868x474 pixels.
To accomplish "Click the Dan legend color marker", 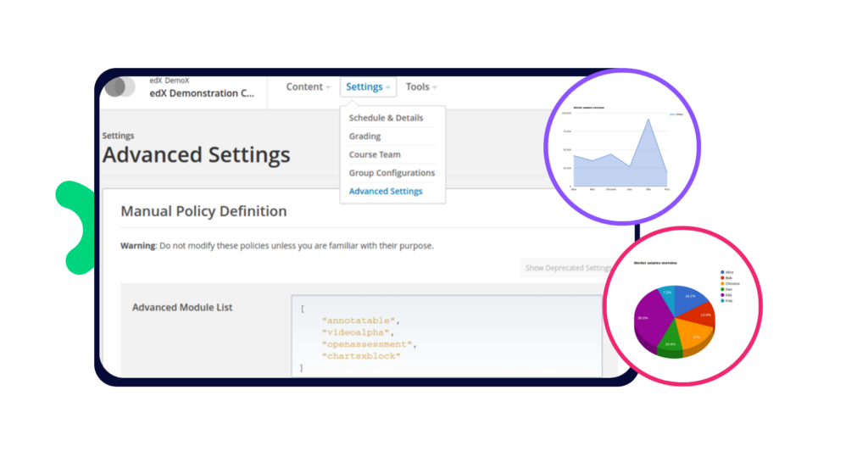I will [x=721, y=289].
